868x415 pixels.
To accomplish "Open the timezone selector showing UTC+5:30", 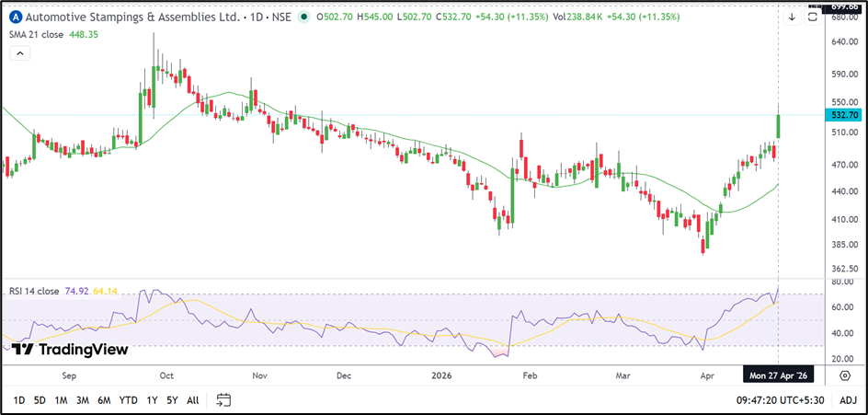I will [x=781, y=400].
